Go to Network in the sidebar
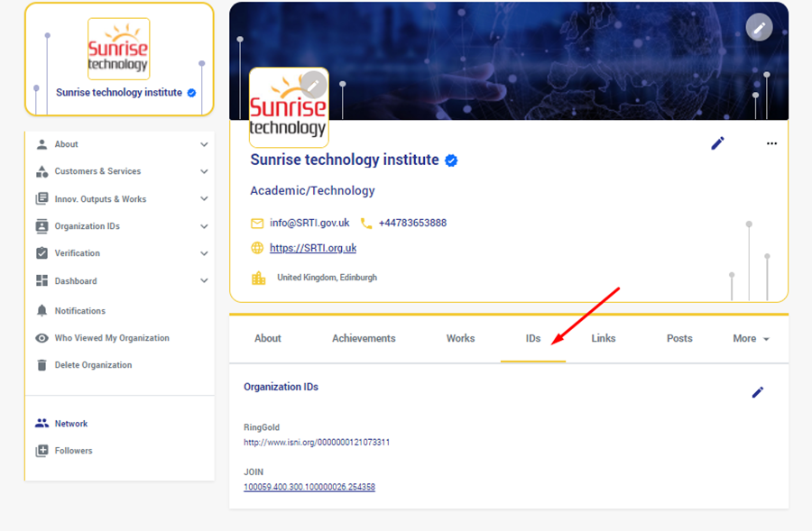 [x=70, y=424]
